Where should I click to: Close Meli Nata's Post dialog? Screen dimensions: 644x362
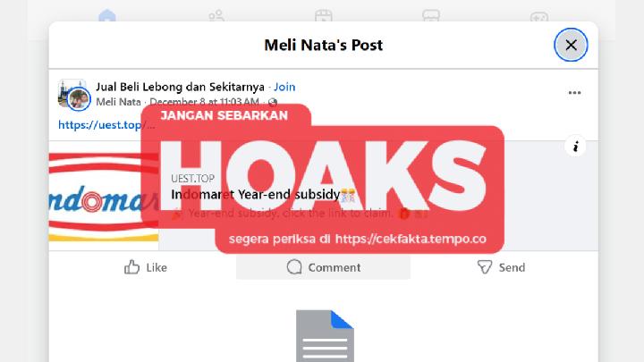[571, 45]
